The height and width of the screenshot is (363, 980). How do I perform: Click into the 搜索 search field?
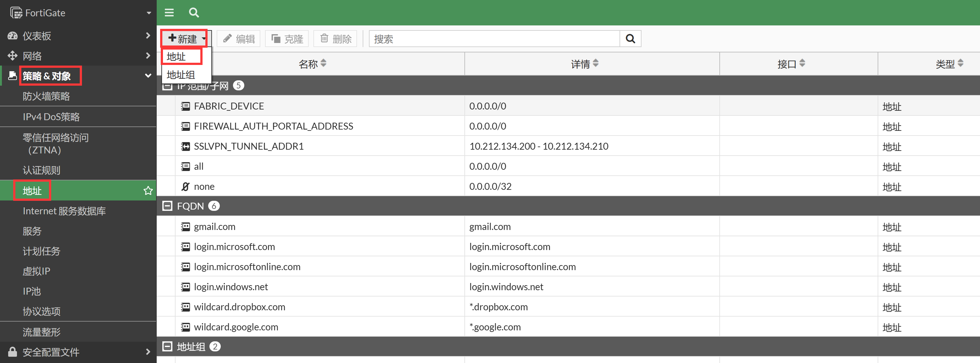point(494,39)
